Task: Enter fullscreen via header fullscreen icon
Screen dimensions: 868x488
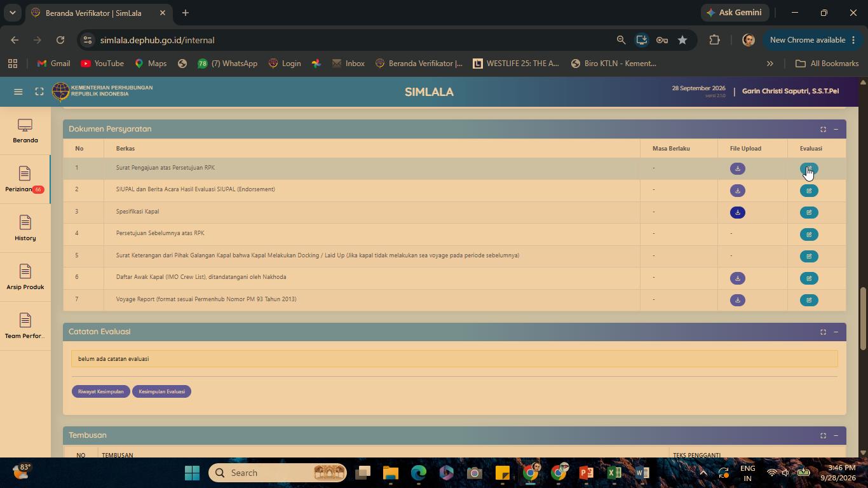Action: (39, 91)
